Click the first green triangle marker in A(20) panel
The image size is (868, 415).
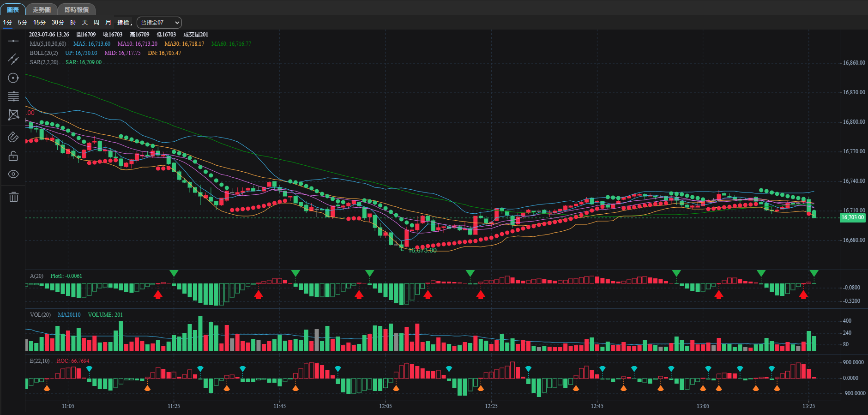click(174, 273)
